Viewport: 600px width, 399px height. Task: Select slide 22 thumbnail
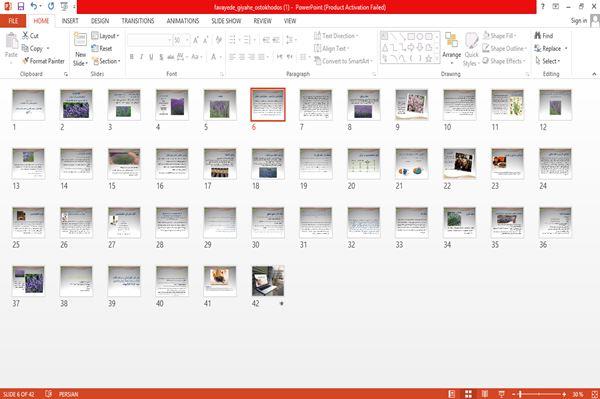(x=460, y=164)
